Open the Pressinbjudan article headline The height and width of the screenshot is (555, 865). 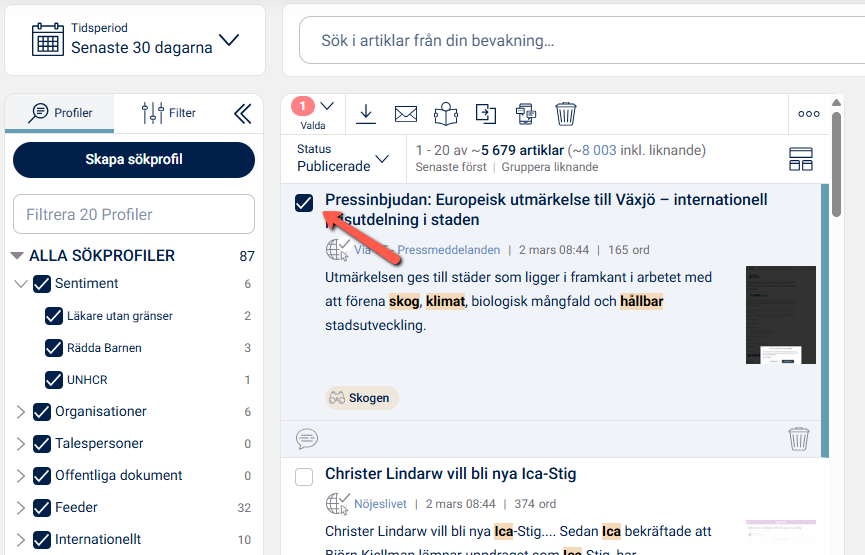(x=546, y=210)
